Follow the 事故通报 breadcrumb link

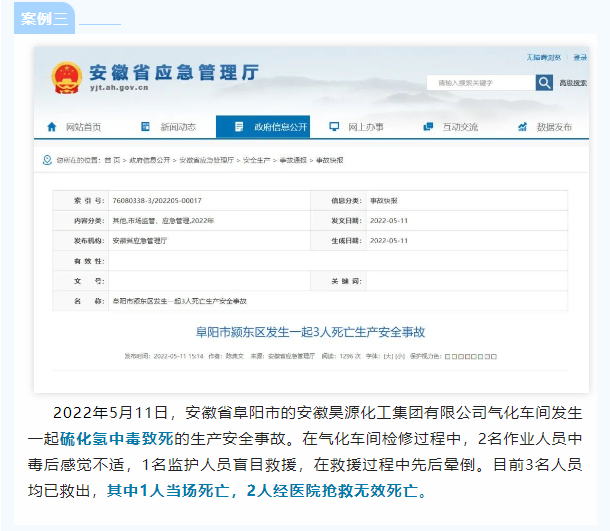click(292, 160)
